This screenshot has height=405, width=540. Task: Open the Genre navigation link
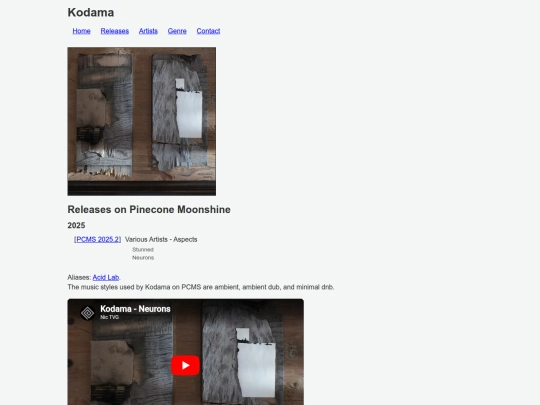[x=177, y=31]
